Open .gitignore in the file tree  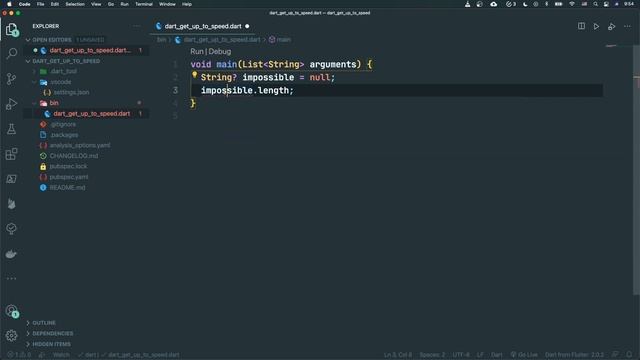[x=63, y=124]
